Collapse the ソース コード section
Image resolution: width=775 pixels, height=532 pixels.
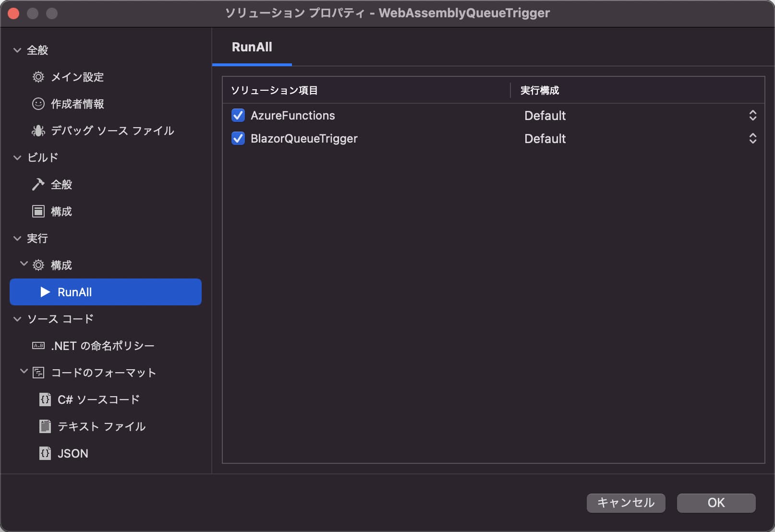point(17,319)
